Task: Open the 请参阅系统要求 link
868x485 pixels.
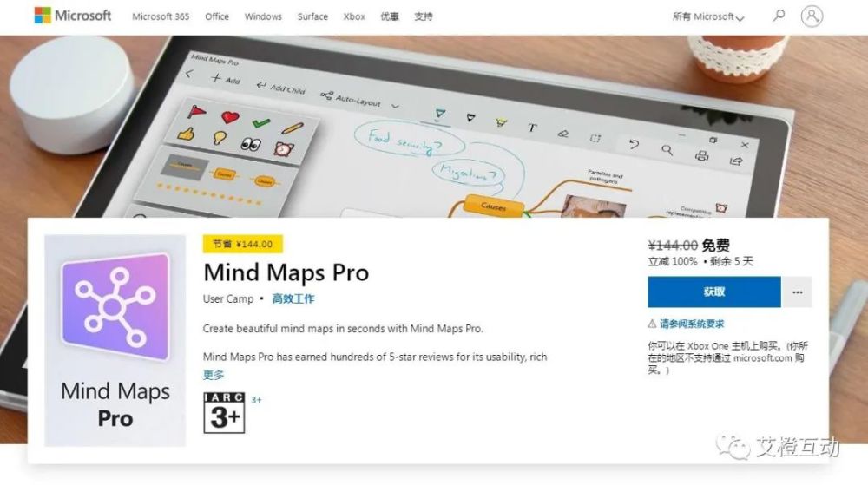Action: tap(692, 324)
